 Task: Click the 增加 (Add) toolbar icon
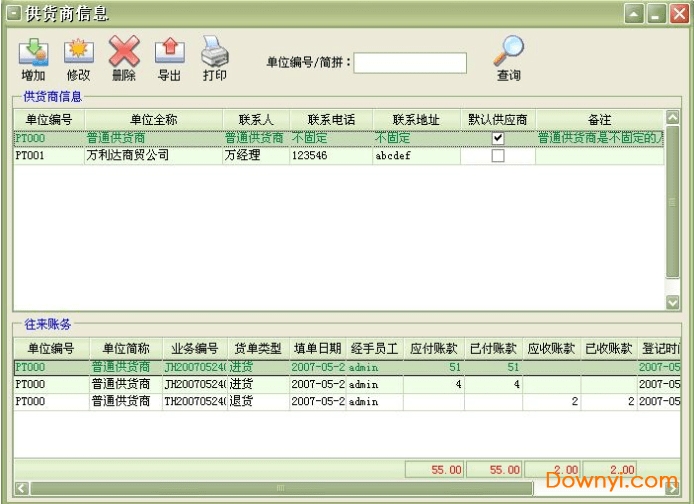pos(33,52)
